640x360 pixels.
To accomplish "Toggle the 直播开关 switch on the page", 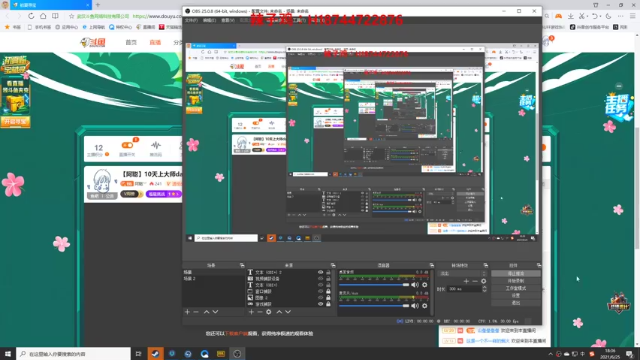I will (x=127, y=145).
